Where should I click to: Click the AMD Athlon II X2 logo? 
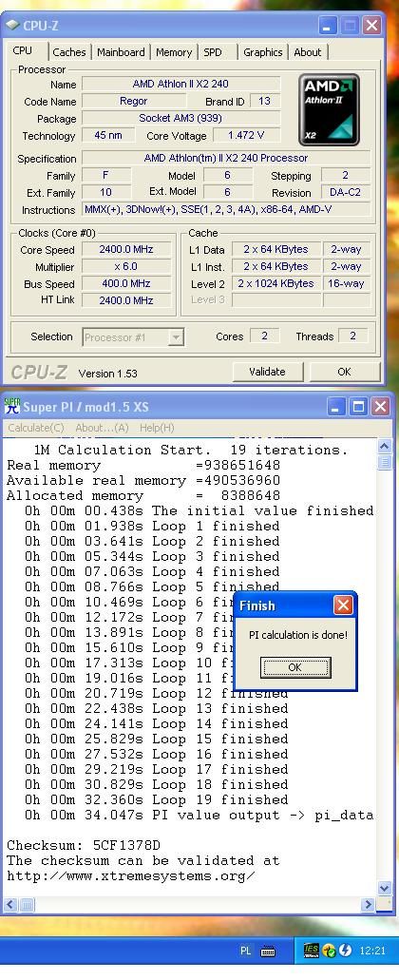point(329,110)
